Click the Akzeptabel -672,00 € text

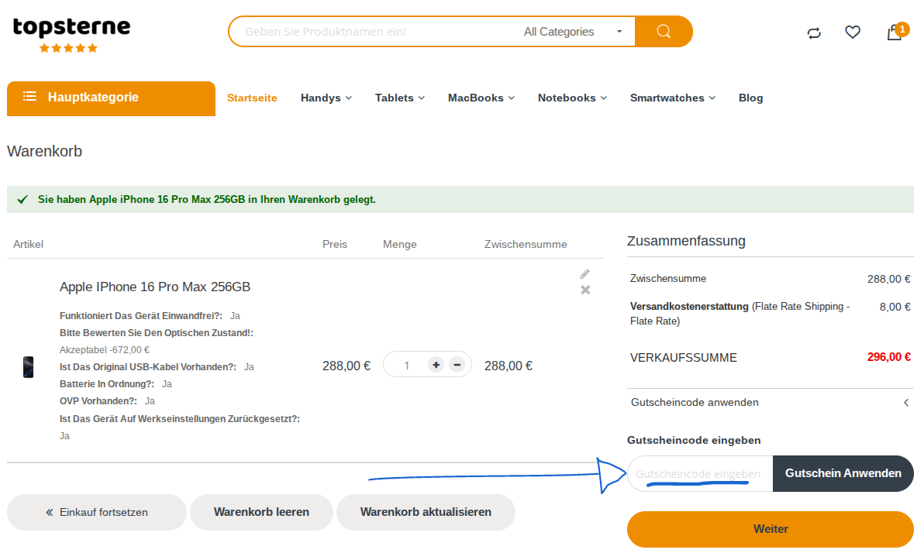coord(105,350)
